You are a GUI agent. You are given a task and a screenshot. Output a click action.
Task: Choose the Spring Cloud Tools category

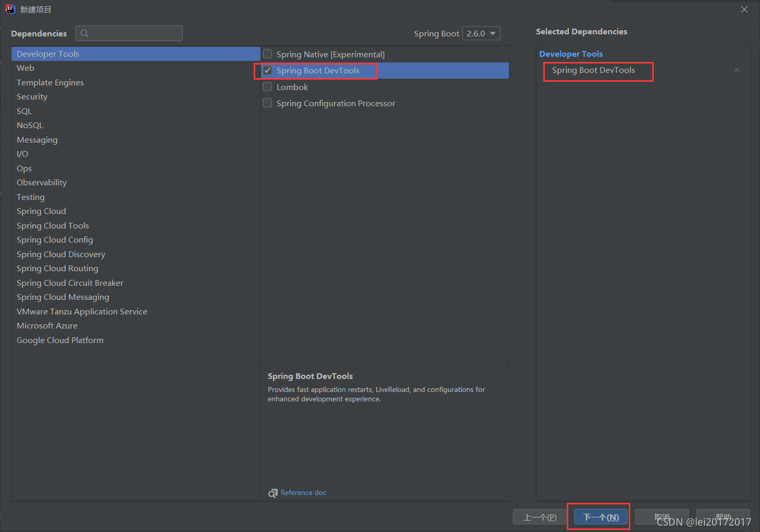(136, 225)
